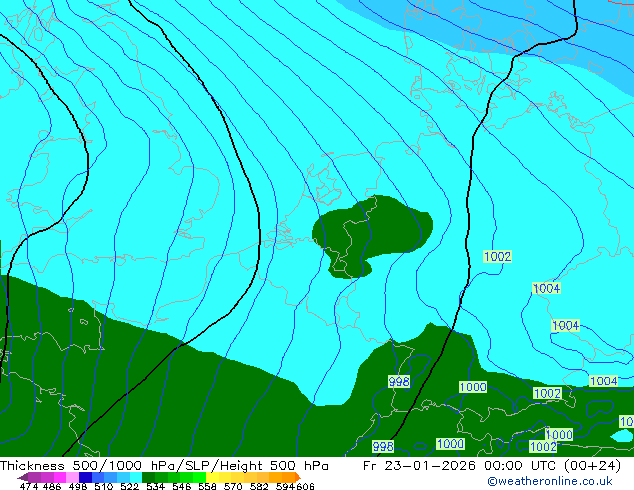Click the '00:00 UTC' time text
This screenshot has height=490, width=634.
pos(522,466)
